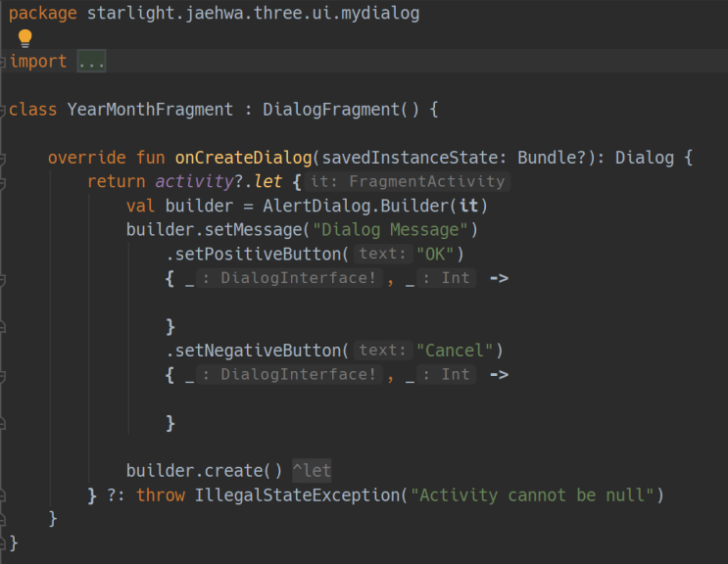This screenshot has height=564, width=728.
Task: Click the yellow light bulb quick-fix icon
Action: click(x=24, y=39)
